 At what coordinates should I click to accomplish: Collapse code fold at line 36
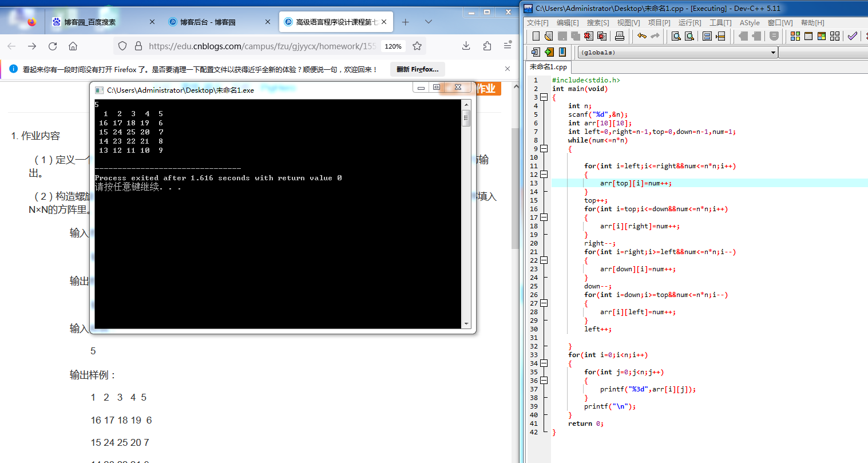(x=544, y=381)
